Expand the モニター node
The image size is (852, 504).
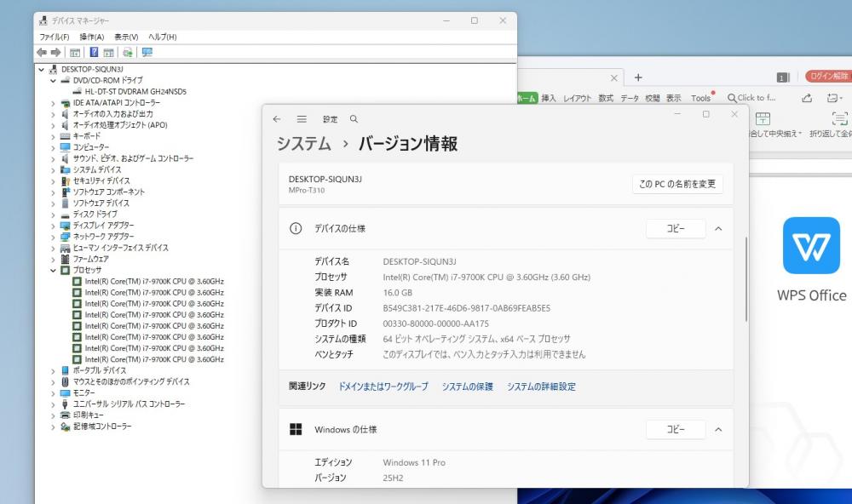click(53, 393)
